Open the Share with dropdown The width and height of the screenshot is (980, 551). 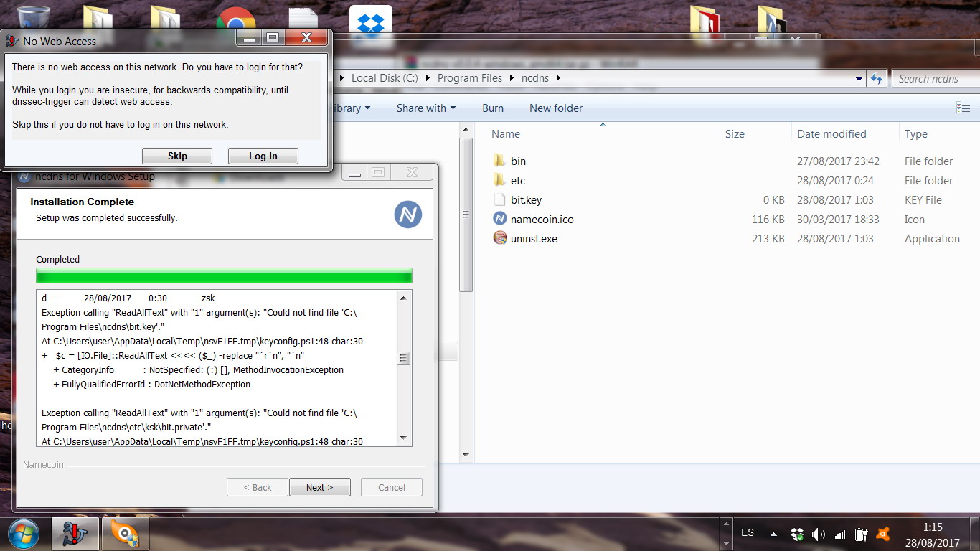click(x=426, y=108)
